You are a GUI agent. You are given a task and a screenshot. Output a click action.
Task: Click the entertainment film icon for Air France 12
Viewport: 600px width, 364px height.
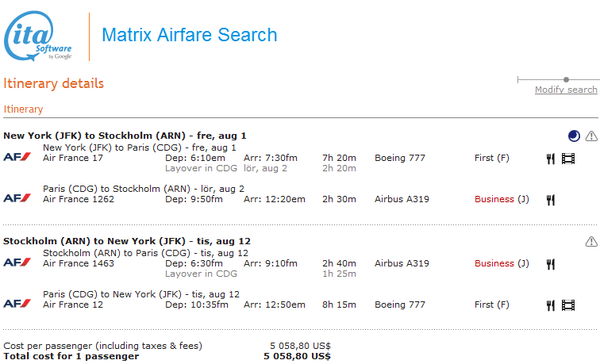[x=568, y=305]
